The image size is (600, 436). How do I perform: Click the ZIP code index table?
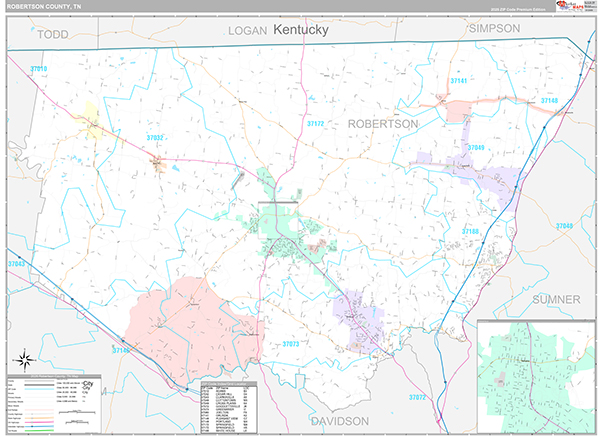coord(229,407)
